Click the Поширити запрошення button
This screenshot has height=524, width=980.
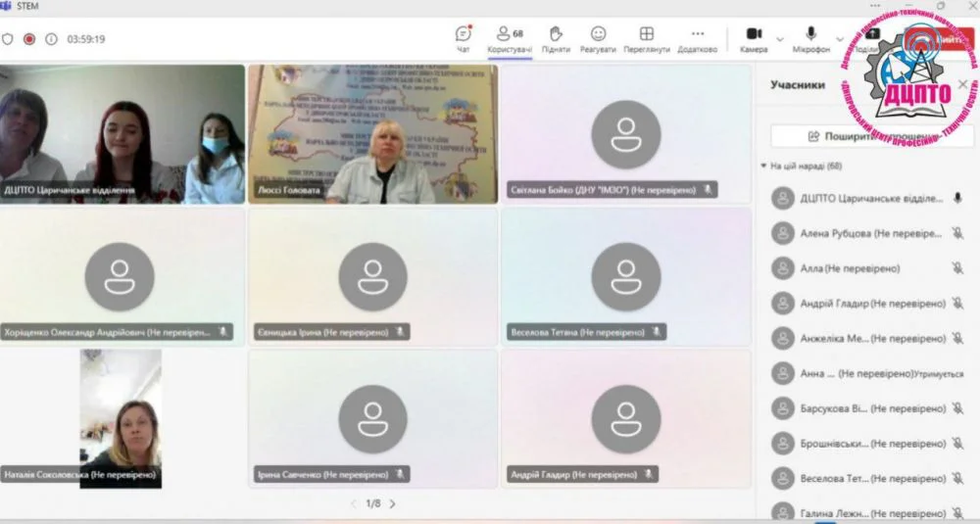click(872, 136)
